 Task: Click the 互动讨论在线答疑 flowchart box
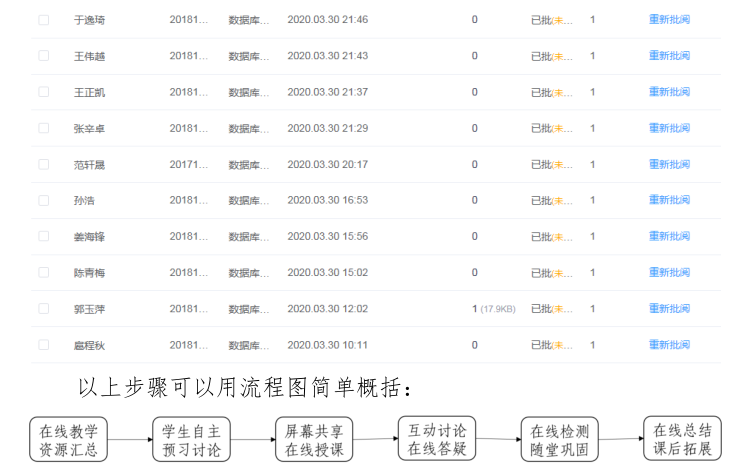tap(436, 438)
